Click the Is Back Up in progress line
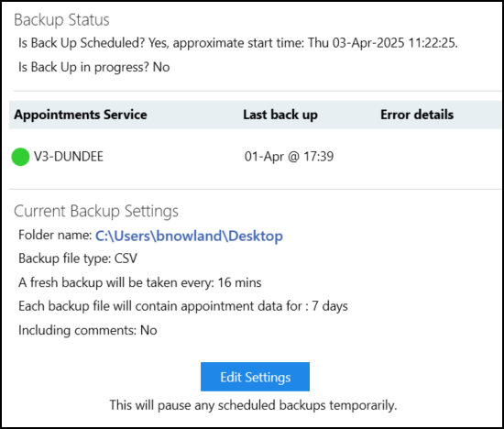504x429 pixels. [x=93, y=67]
